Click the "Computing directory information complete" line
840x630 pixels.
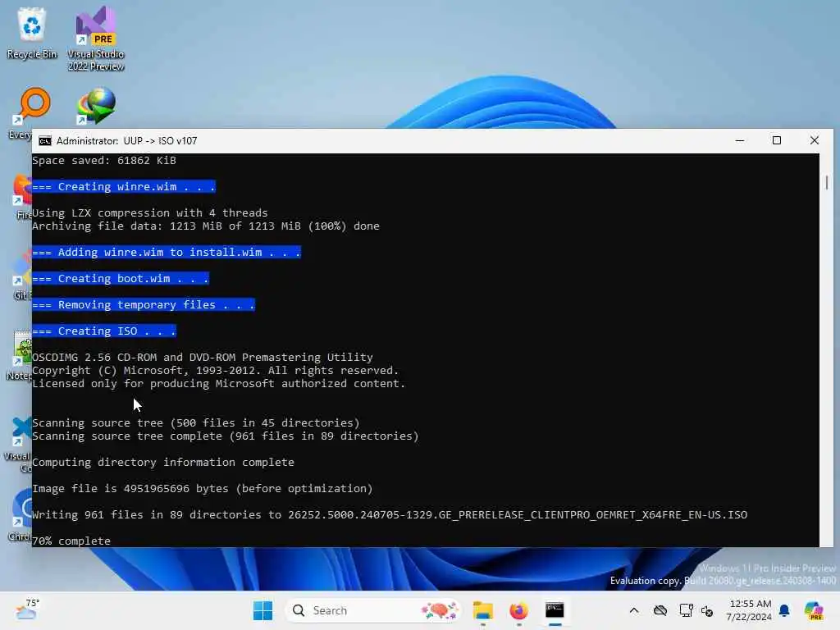(163, 463)
